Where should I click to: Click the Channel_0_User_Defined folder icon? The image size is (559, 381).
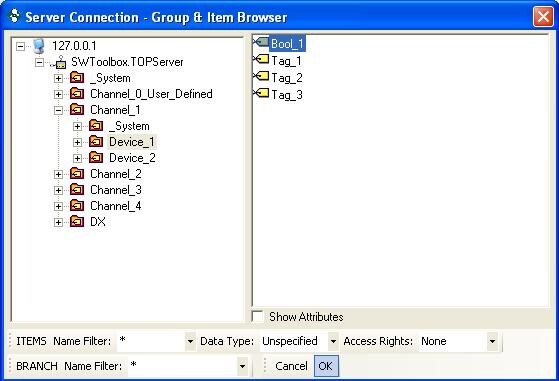coord(77,94)
